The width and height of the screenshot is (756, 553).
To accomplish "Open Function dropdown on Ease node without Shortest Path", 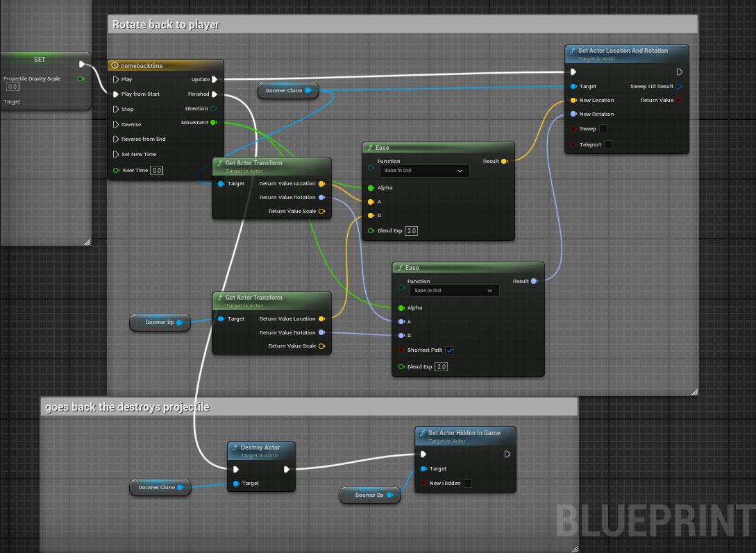I will click(423, 171).
